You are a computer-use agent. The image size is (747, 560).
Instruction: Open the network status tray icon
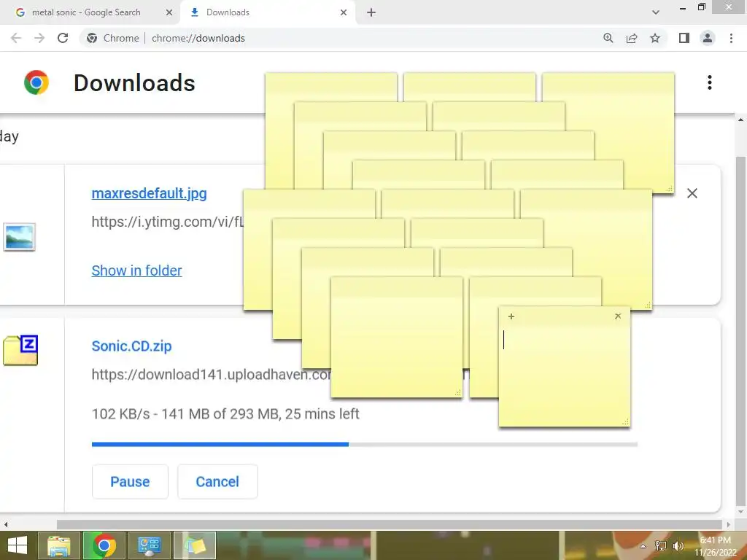click(661, 546)
